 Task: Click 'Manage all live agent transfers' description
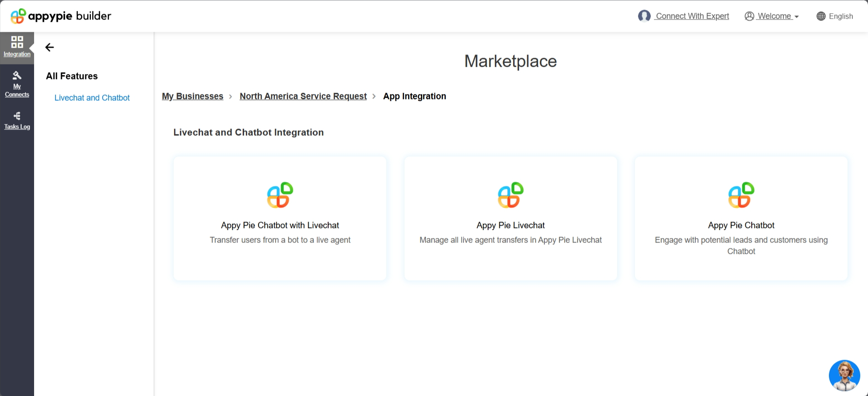pyautogui.click(x=510, y=240)
